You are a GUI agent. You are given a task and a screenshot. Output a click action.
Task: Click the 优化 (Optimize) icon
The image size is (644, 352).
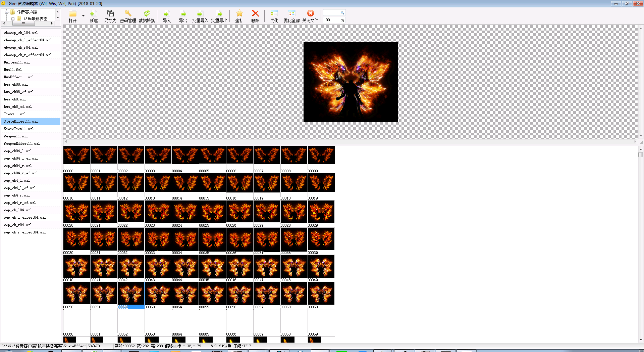point(274,13)
